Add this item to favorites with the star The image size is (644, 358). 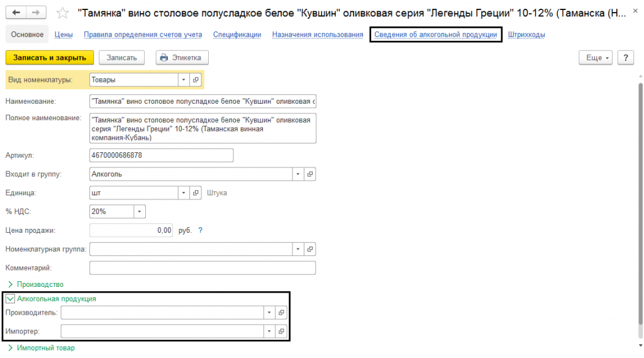point(62,13)
